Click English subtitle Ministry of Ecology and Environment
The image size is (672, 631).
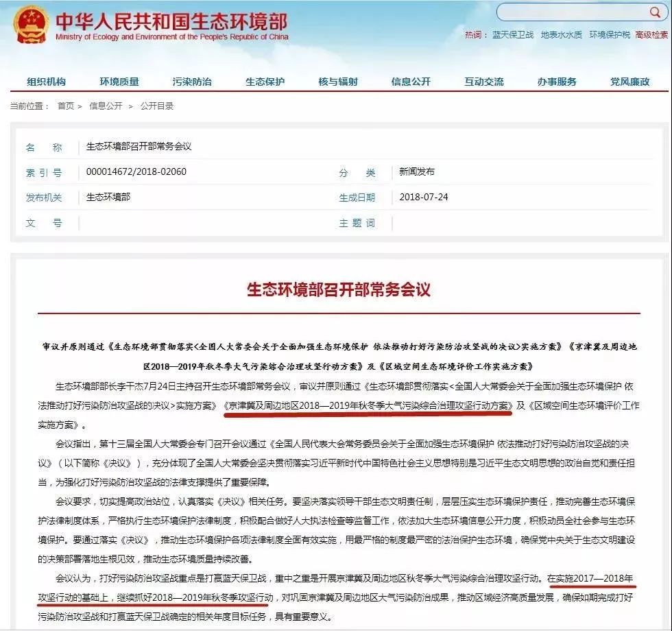tap(171, 37)
